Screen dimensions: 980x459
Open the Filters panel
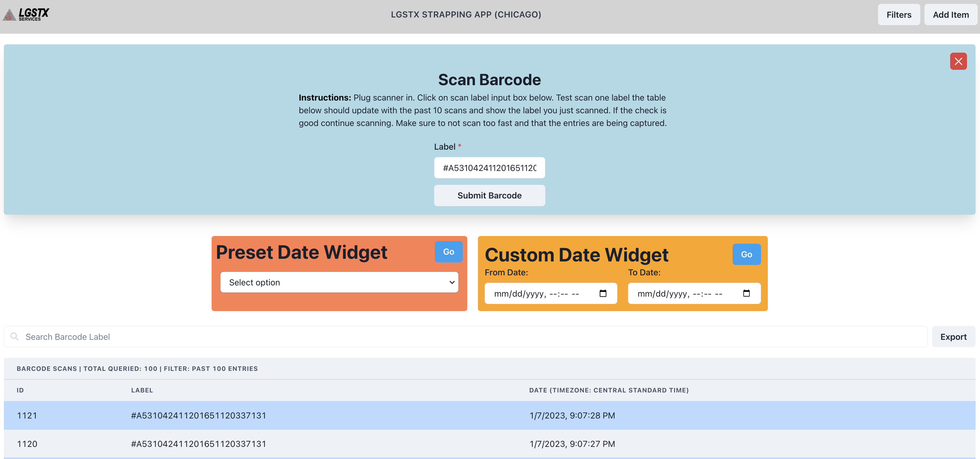pos(899,14)
